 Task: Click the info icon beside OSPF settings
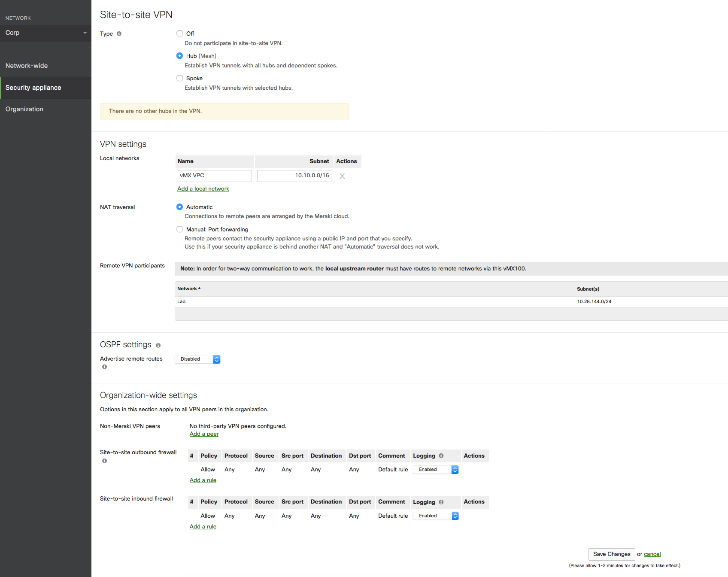(x=158, y=346)
